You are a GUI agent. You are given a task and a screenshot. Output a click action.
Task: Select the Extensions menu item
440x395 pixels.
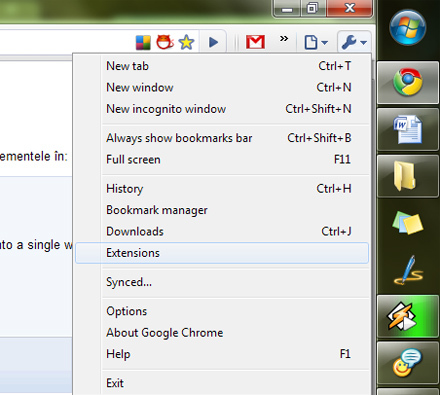222,253
